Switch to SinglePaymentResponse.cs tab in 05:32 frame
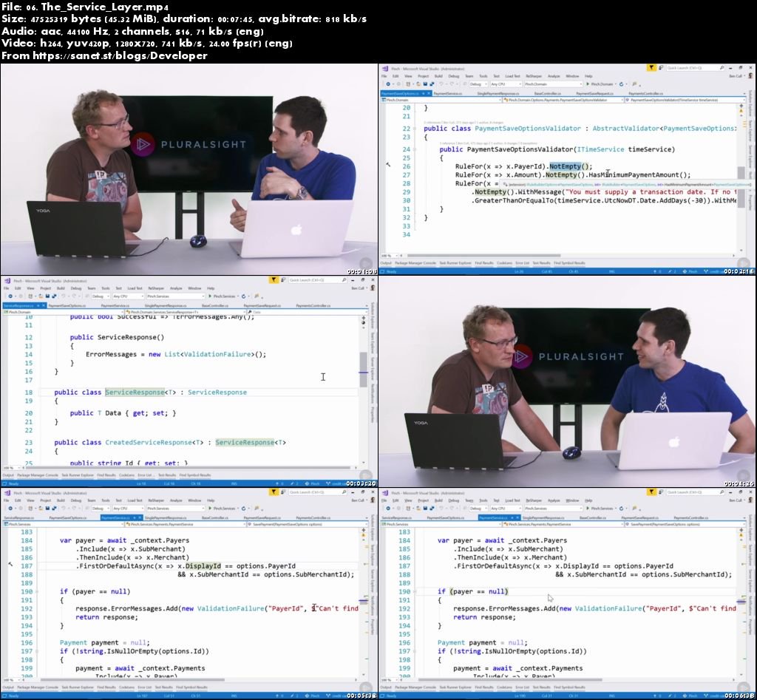Image resolution: width=757 pixels, height=700 pixels. [x=166, y=517]
